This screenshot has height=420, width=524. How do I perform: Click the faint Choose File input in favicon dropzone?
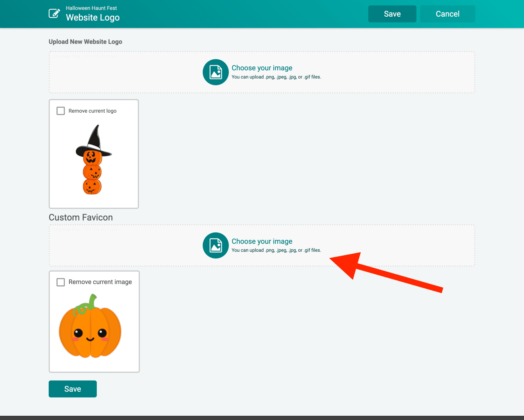click(67, 230)
